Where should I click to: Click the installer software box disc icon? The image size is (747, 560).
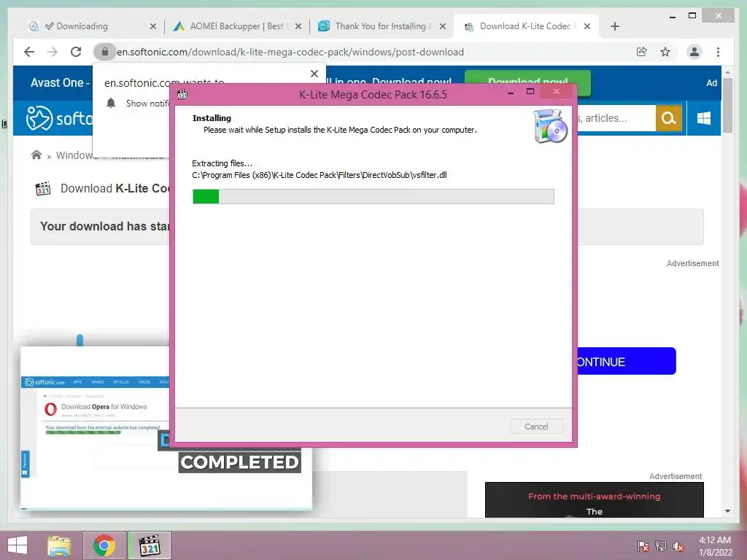[550, 126]
